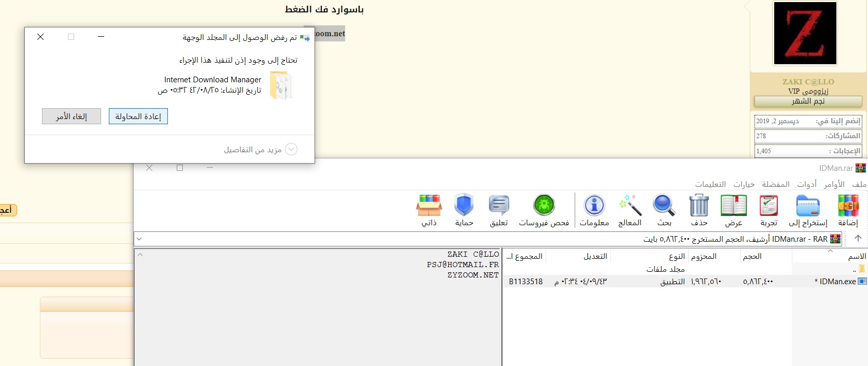Image resolution: width=868 pixels, height=366 pixels.
Task: Click the Comment (تعليق) toolbar icon
Action: pyautogui.click(x=499, y=206)
